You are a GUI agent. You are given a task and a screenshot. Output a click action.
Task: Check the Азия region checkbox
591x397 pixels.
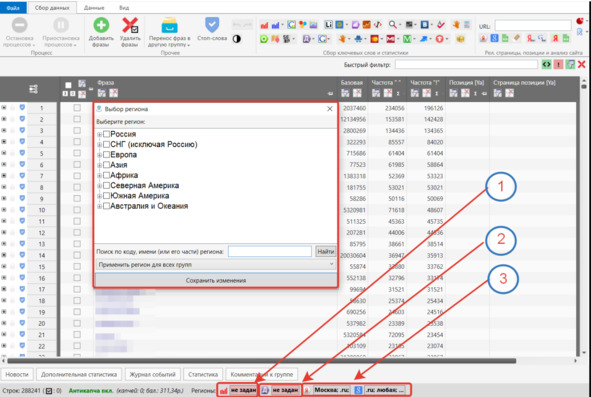pyautogui.click(x=106, y=165)
